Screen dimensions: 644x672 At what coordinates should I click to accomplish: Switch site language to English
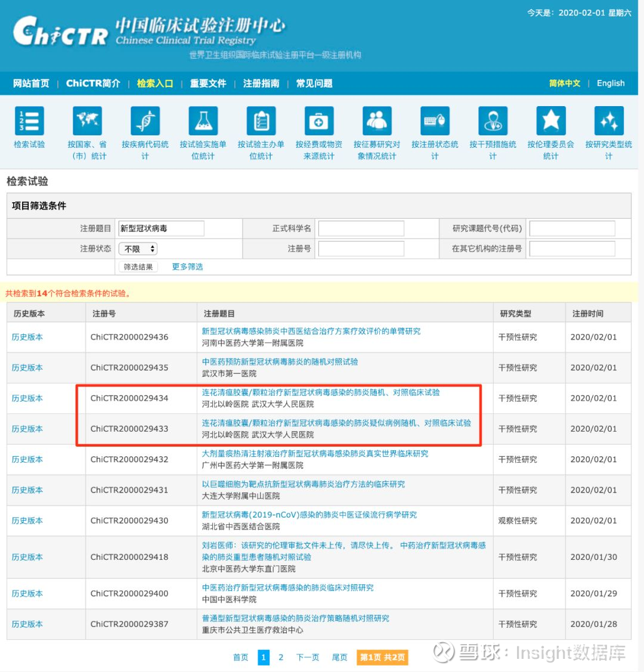pyautogui.click(x=610, y=83)
